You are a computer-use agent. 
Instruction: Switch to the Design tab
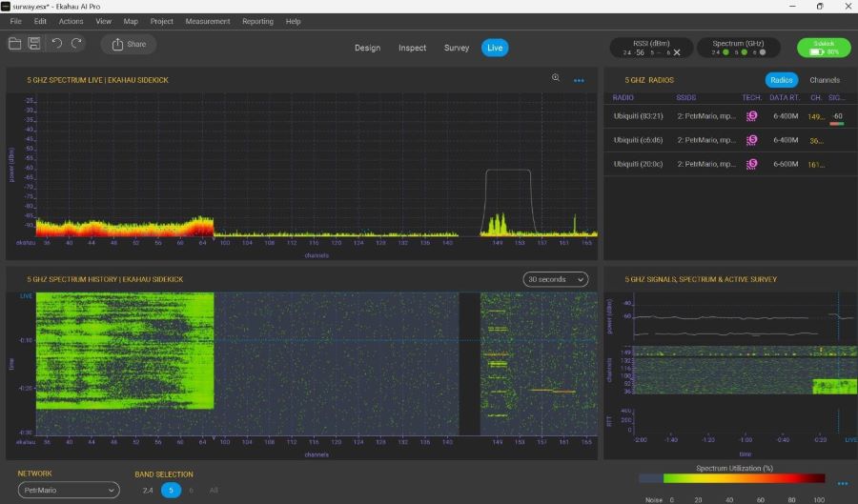pyautogui.click(x=367, y=48)
